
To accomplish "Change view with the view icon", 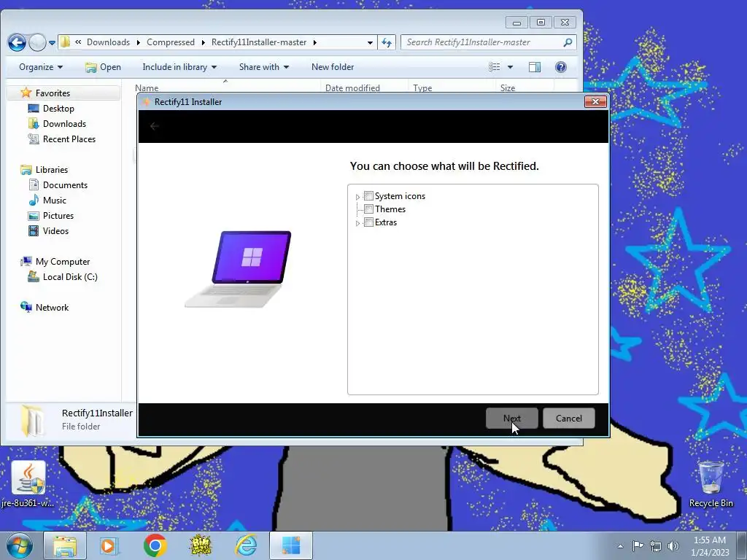I will pyautogui.click(x=495, y=67).
